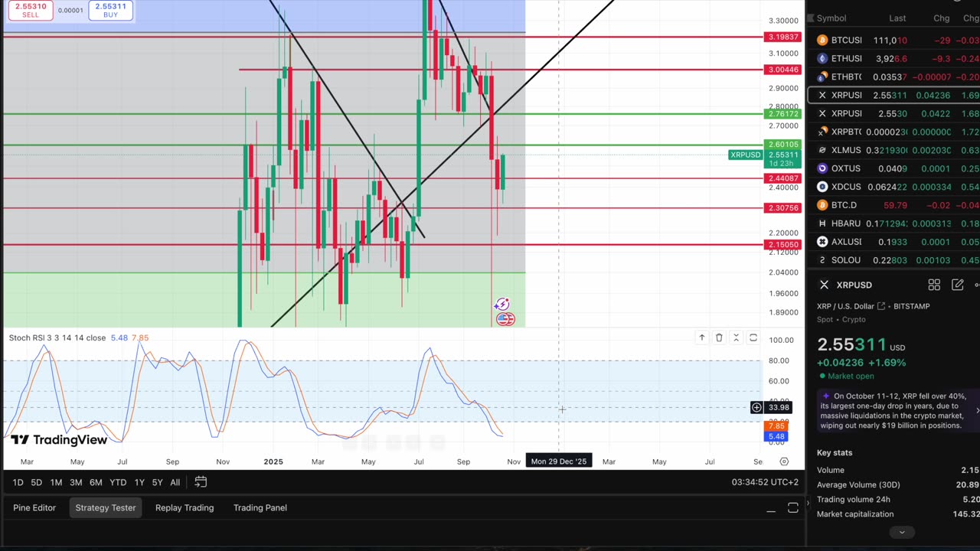Click the TradingView logo

coord(59,440)
